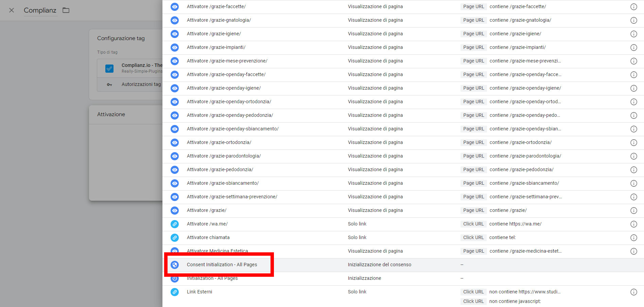Close the Complianz tag editor
The height and width of the screenshot is (307, 644).
pyautogui.click(x=12, y=10)
